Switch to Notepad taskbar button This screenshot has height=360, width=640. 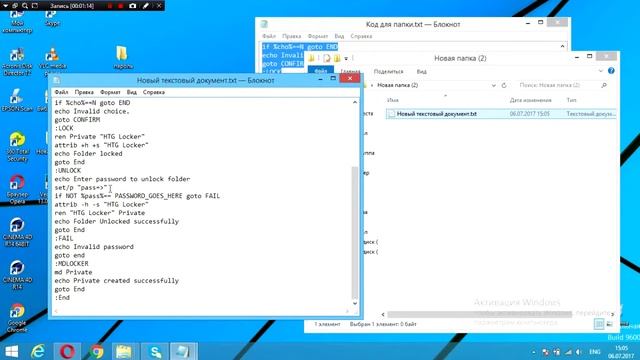click(183, 351)
